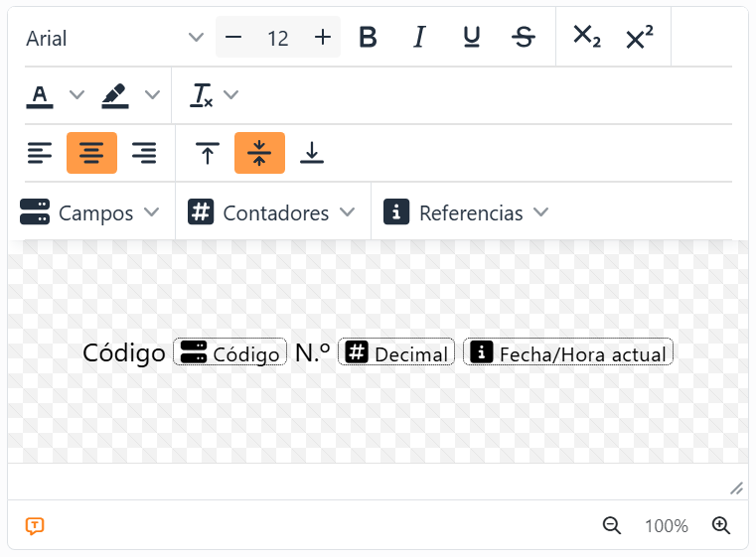Increase font size with the plus button
The width and height of the screenshot is (756, 557).
[x=323, y=37]
